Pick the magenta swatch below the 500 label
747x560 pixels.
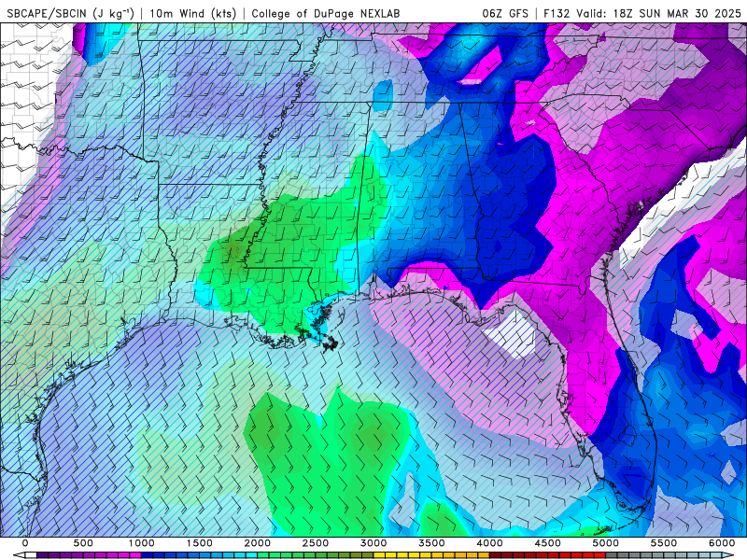pyautogui.click(x=89, y=555)
